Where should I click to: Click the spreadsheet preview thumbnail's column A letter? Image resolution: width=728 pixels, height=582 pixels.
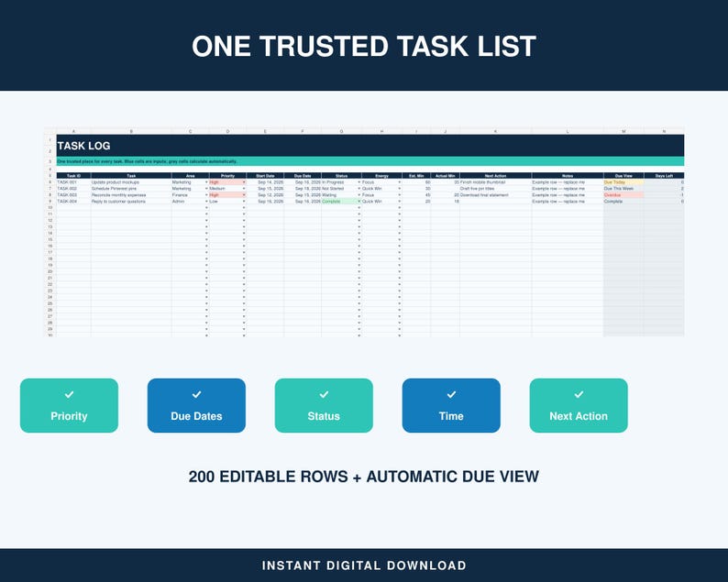coord(74,131)
